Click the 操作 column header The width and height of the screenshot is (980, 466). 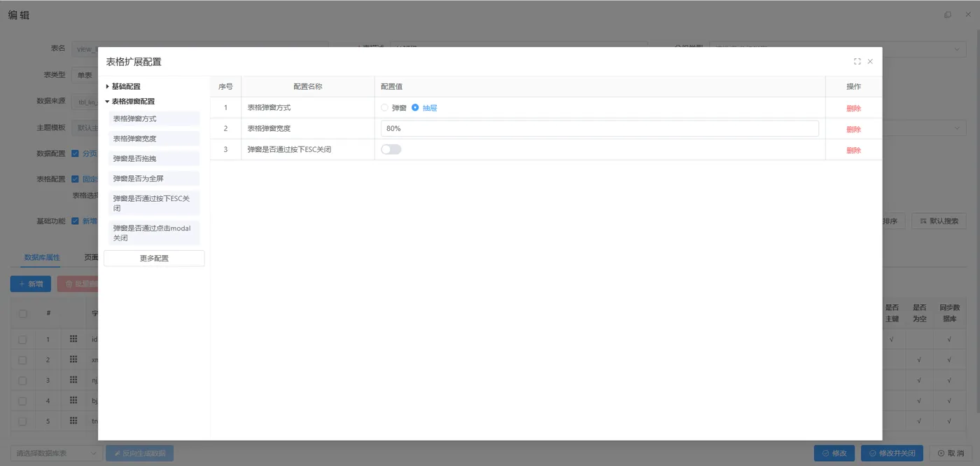point(853,86)
